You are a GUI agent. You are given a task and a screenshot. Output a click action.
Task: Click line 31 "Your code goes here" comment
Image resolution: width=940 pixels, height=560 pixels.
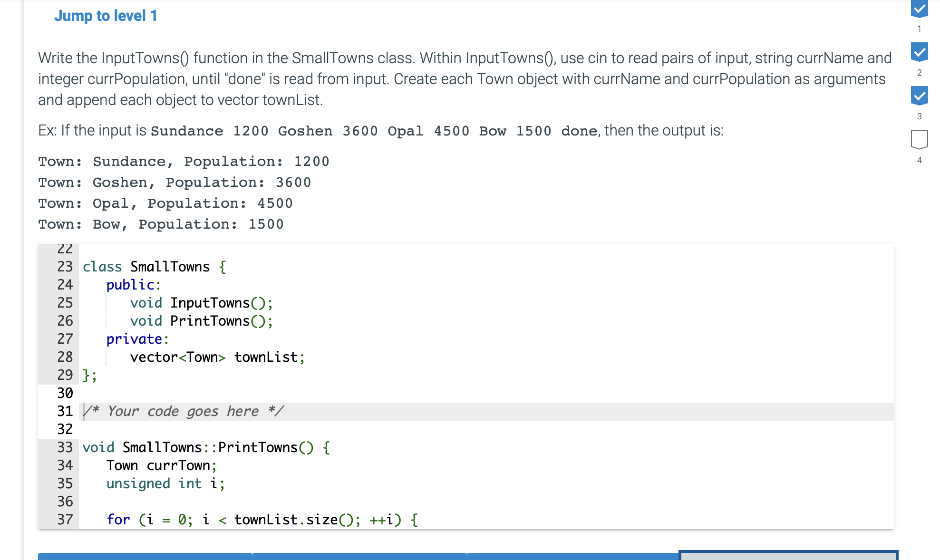[182, 411]
